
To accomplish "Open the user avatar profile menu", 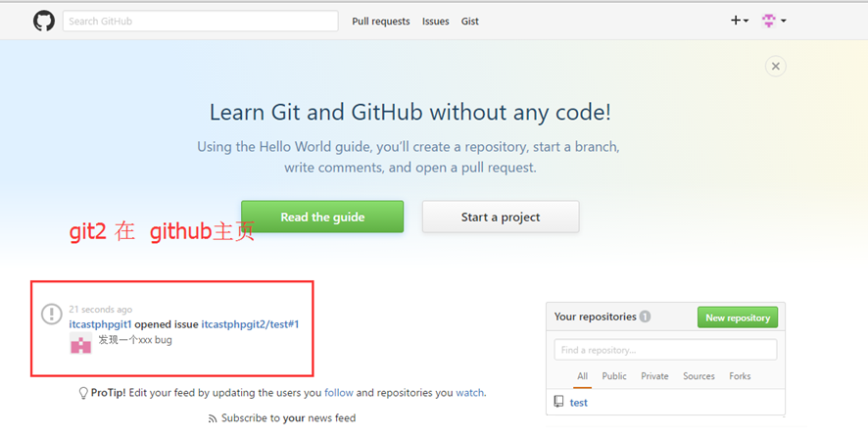I will pos(774,21).
